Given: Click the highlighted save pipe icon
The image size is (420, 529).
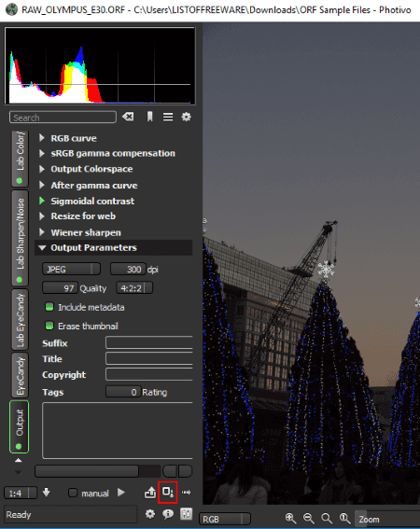Looking at the screenshot, I should [x=168, y=492].
